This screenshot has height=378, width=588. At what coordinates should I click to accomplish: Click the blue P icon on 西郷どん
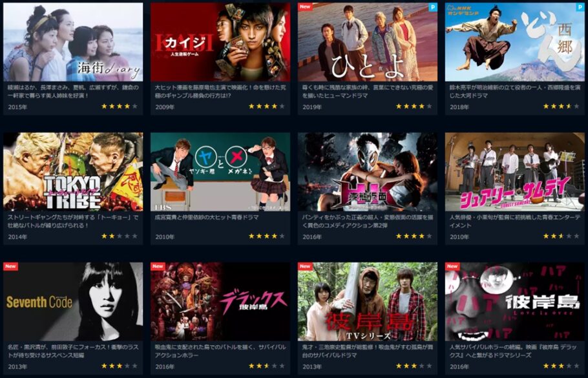pos(580,6)
